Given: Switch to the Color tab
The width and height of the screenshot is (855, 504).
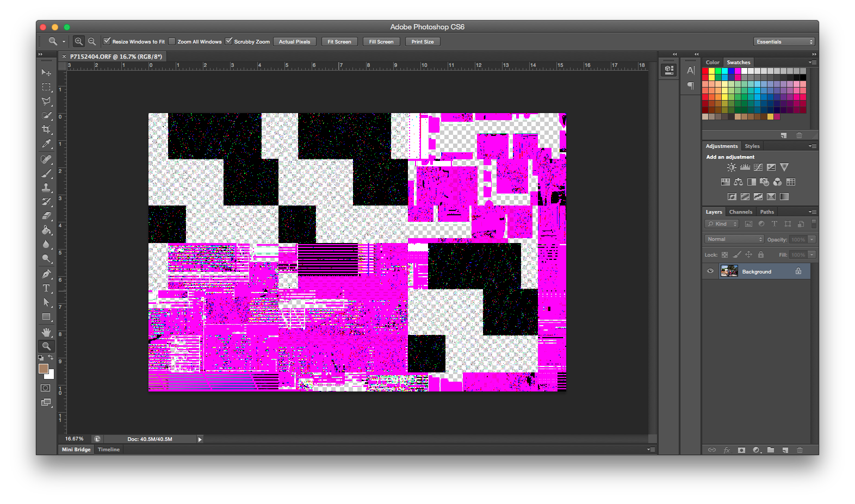Looking at the screenshot, I should click(x=712, y=63).
